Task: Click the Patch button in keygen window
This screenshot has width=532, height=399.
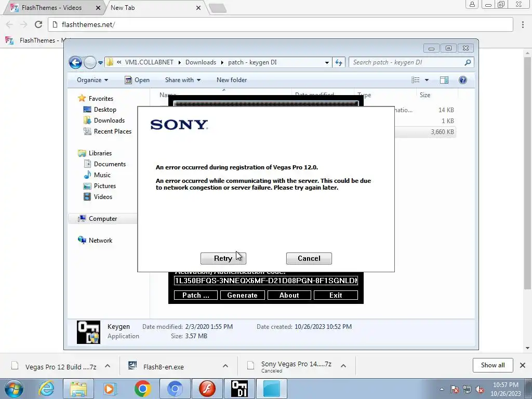Action: click(196, 295)
